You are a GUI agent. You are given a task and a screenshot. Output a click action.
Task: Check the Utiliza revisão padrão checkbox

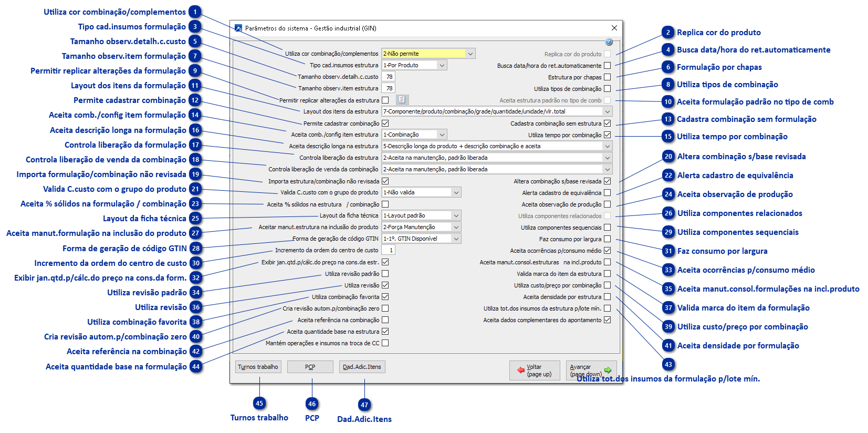pos(385,274)
